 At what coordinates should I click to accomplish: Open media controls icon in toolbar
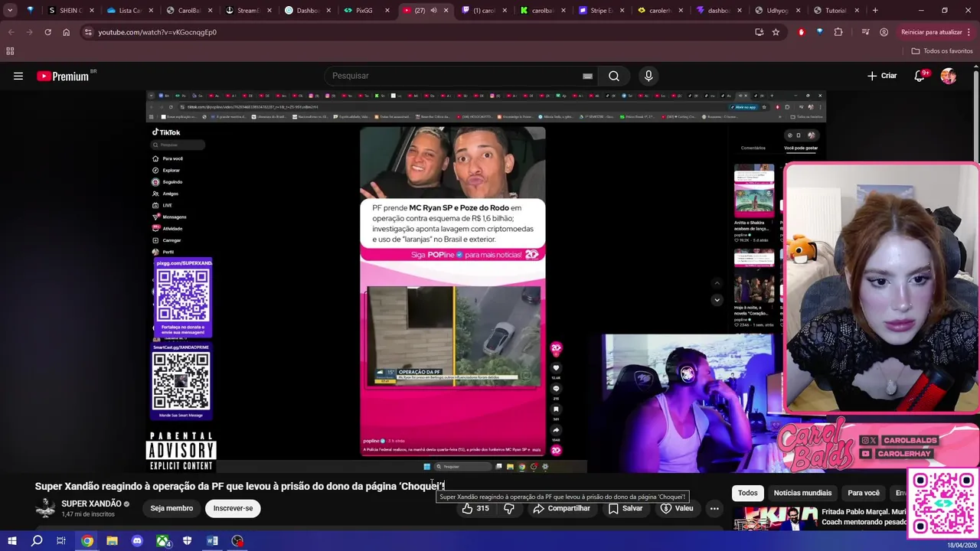coord(865,32)
